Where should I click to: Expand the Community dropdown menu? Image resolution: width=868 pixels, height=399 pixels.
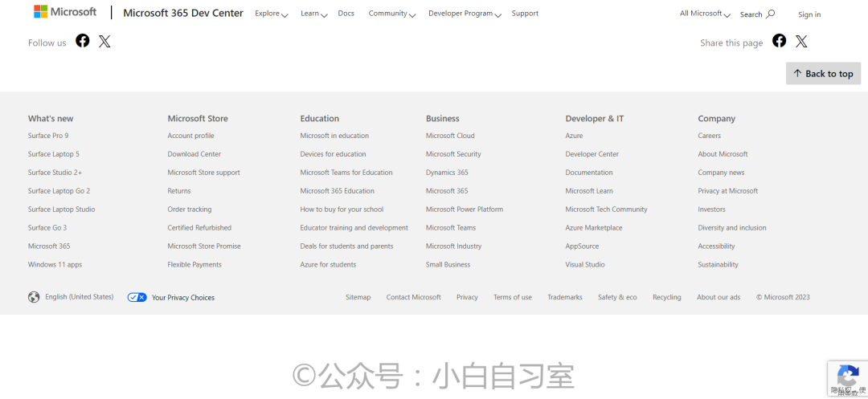(x=392, y=14)
